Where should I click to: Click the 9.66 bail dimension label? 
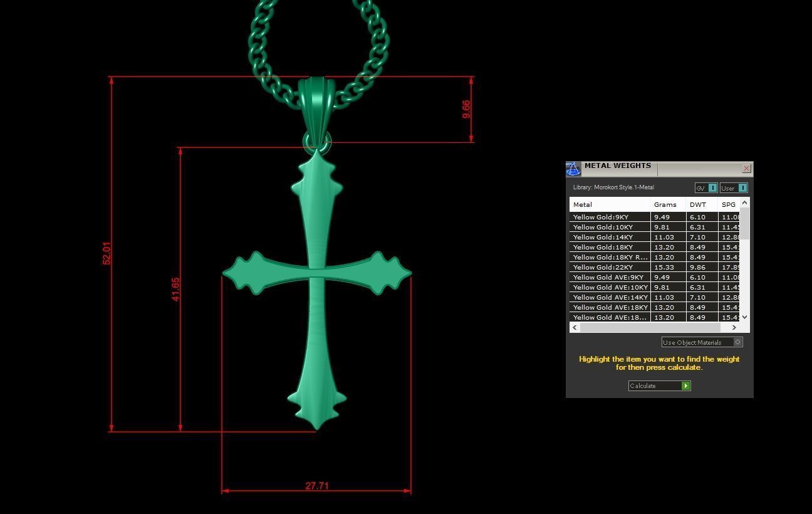(x=466, y=109)
